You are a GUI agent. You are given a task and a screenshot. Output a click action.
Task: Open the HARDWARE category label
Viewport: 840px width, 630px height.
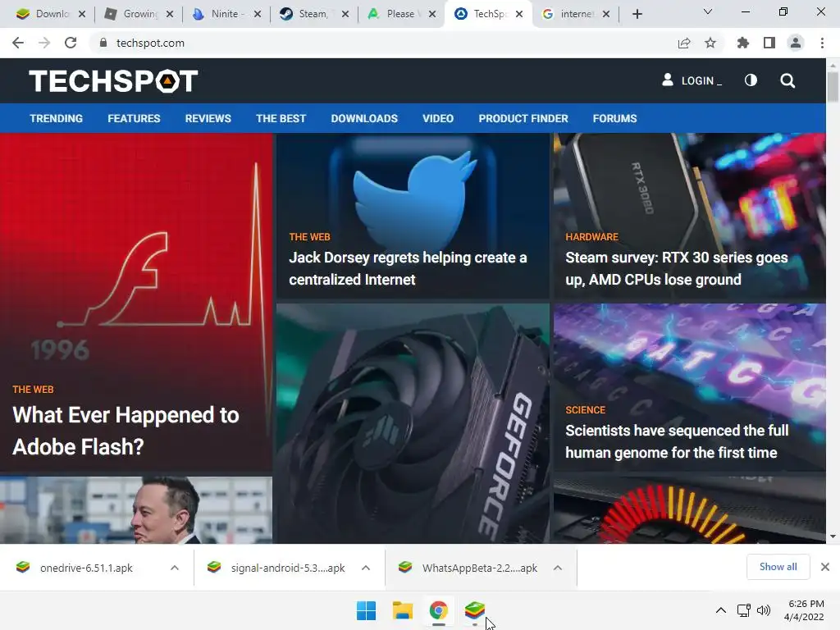point(591,237)
